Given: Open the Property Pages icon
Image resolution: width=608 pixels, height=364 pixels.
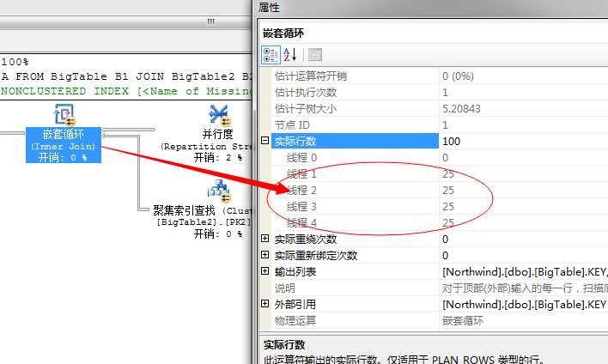Looking at the screenshot, I should pos(315,55).
